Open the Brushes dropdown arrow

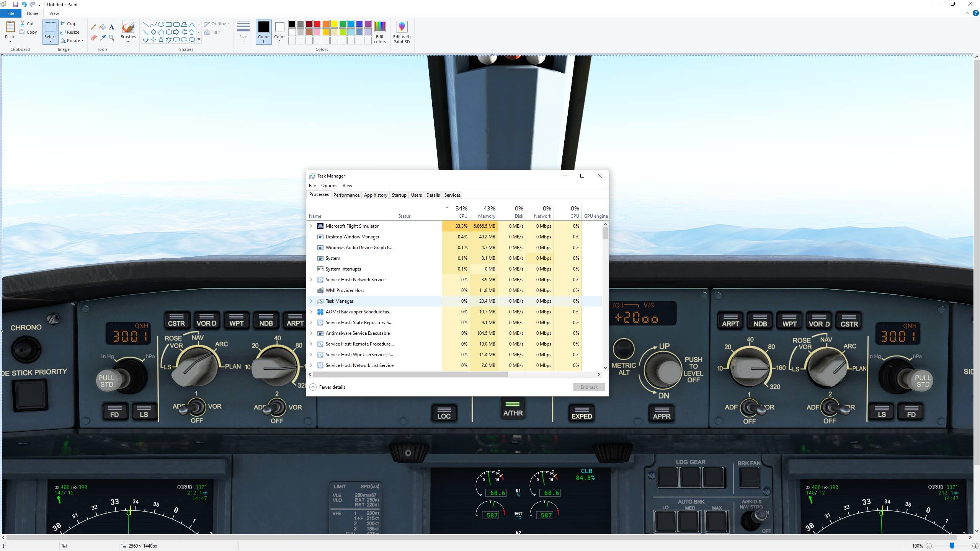tap(128, 41)
